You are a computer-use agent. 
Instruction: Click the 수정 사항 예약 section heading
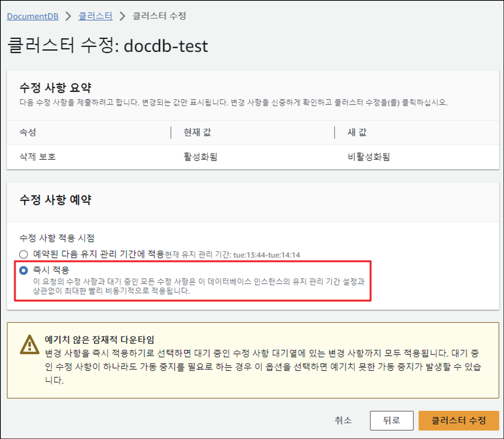55,200
